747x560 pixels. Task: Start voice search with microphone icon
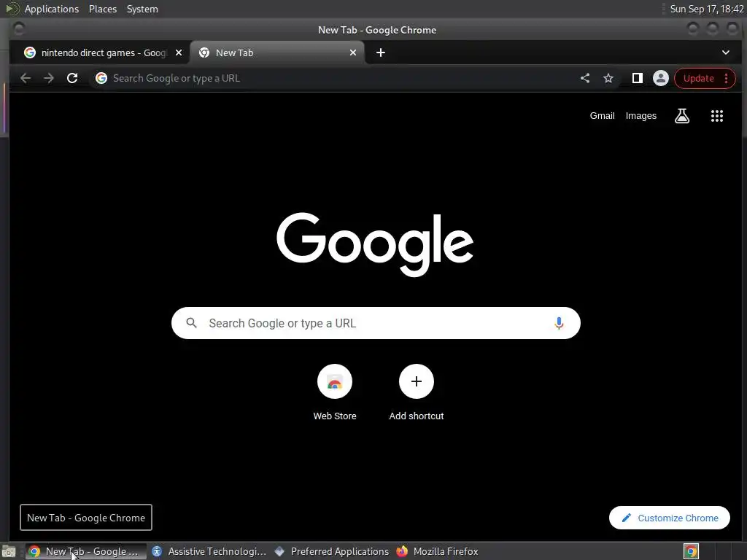[559, 323]
